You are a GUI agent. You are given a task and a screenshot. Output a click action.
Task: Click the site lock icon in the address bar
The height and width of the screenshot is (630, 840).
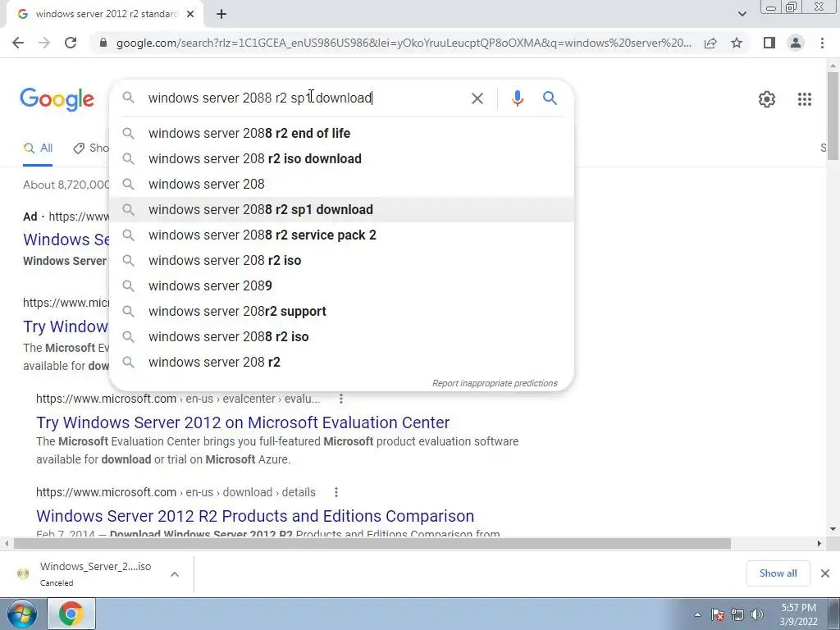coord(103,43)
